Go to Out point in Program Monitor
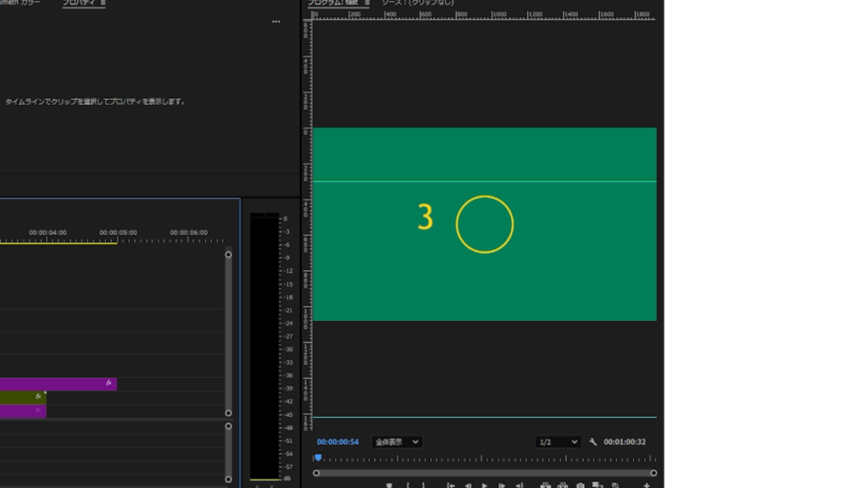Screen dimensions: 868x488 520,485
